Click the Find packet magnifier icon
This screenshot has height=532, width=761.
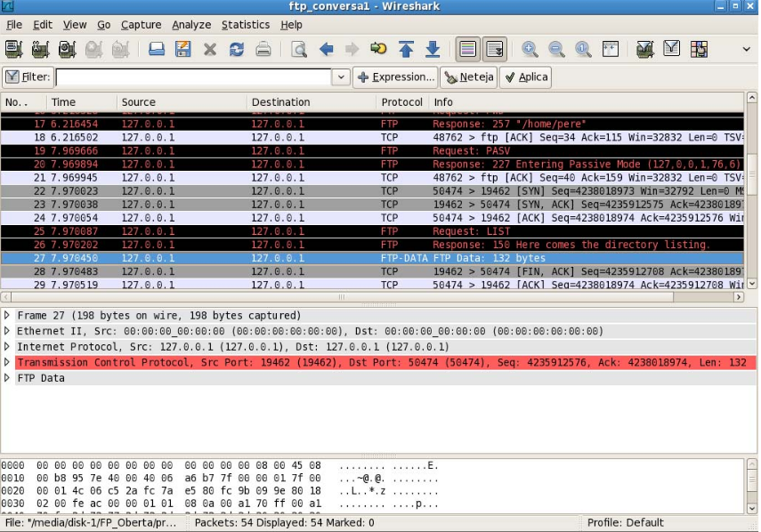coord(299,49)
